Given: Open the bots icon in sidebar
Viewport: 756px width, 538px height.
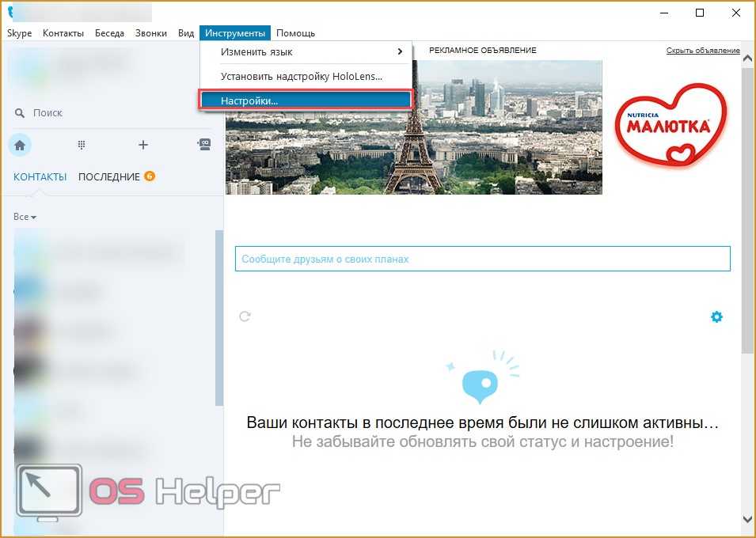Looking at the screenshot, I should pyautogui.click(x=204, y=145).
